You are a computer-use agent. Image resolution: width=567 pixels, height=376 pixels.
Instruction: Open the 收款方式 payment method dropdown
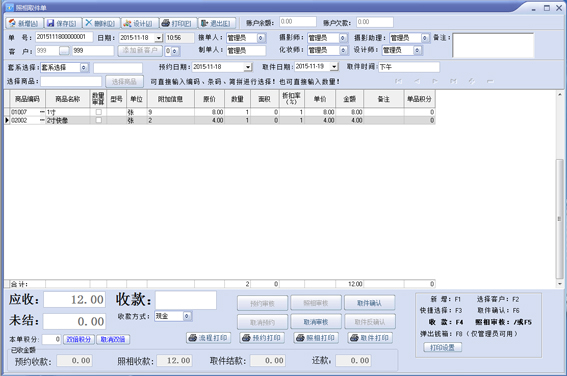pos(187,316)
